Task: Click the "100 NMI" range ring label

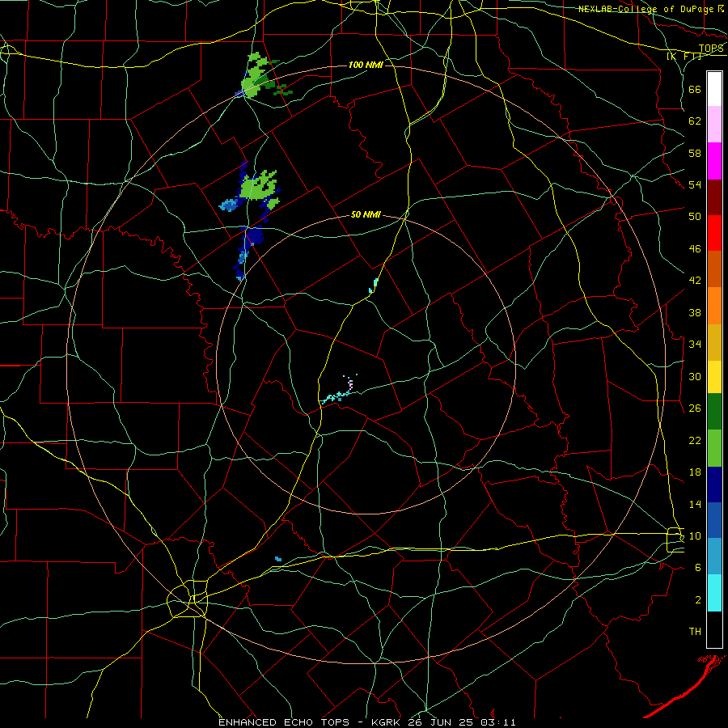Action: pos(366,65)
